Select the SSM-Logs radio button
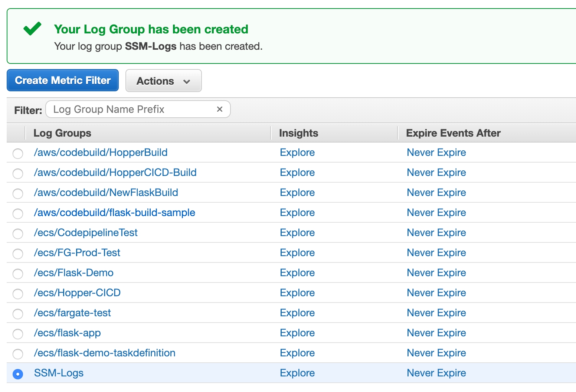Viewport: 576px width, 392px height. [x=18, y=374]
